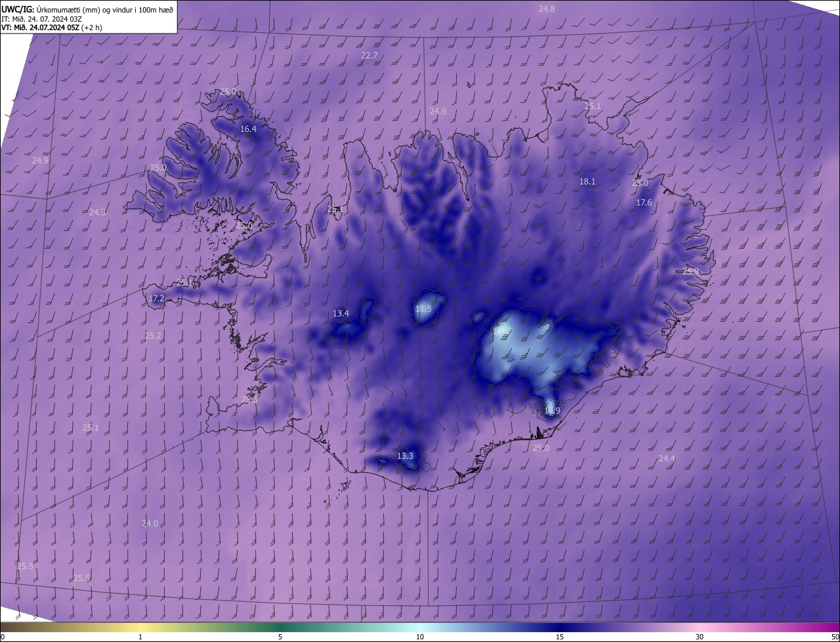The width and height of the screenshot is (840, 642).
Task: Click the 25.9 value on the east coast
Action: click(691, 271)
